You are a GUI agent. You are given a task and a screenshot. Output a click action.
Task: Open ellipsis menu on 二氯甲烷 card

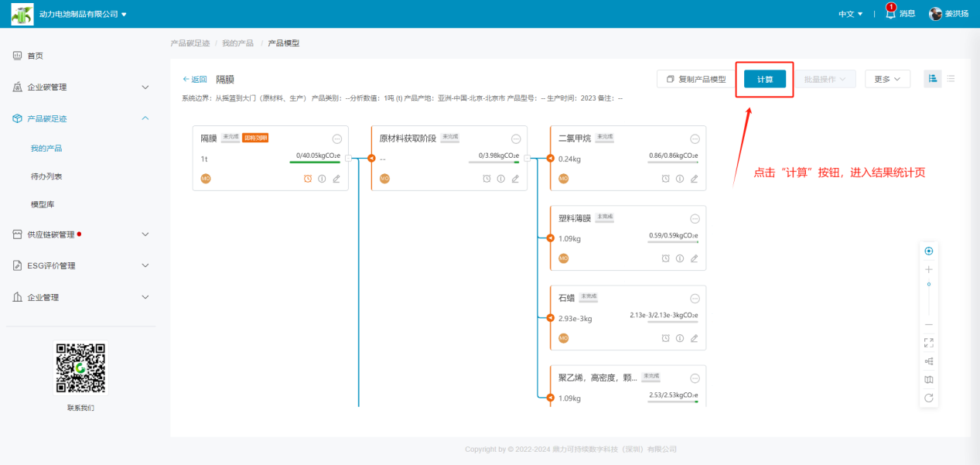tap(695, 139)
